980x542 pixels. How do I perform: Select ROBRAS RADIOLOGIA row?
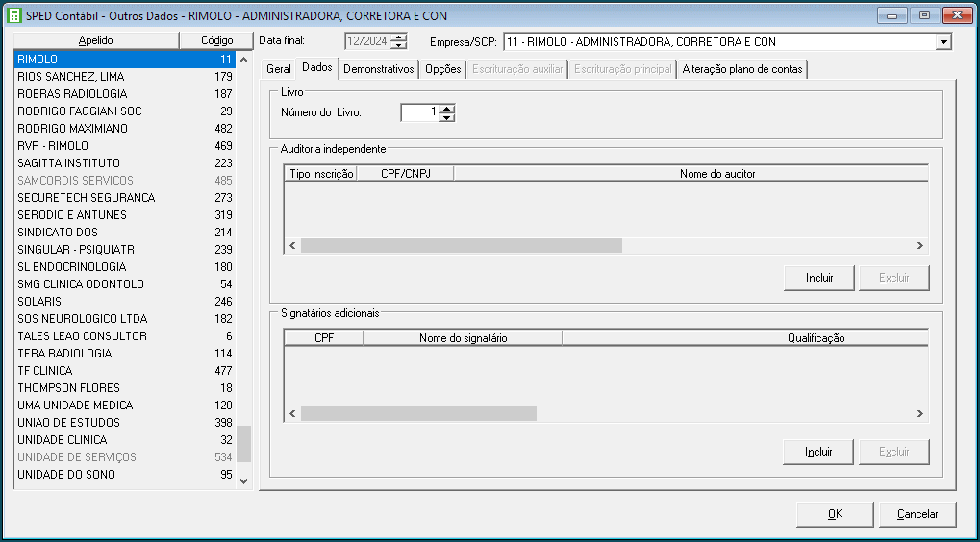(x=124, y=94)
